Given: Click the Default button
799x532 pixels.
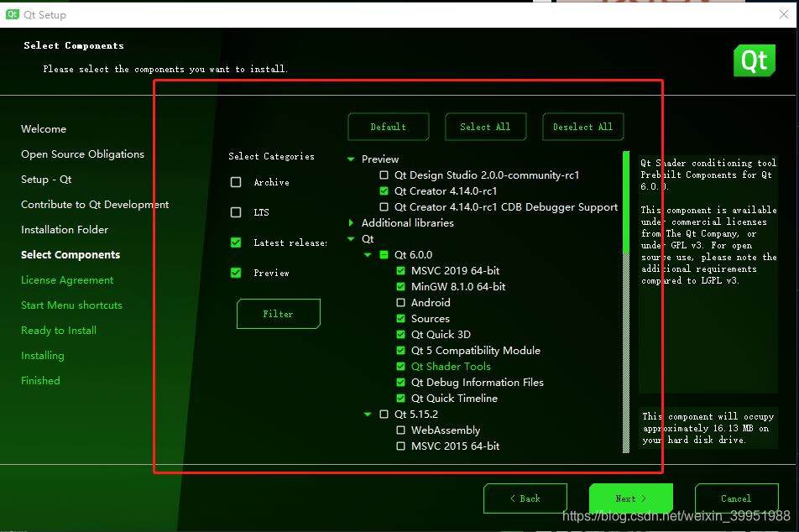Looking at the screenshot, I should coord(389,127).
